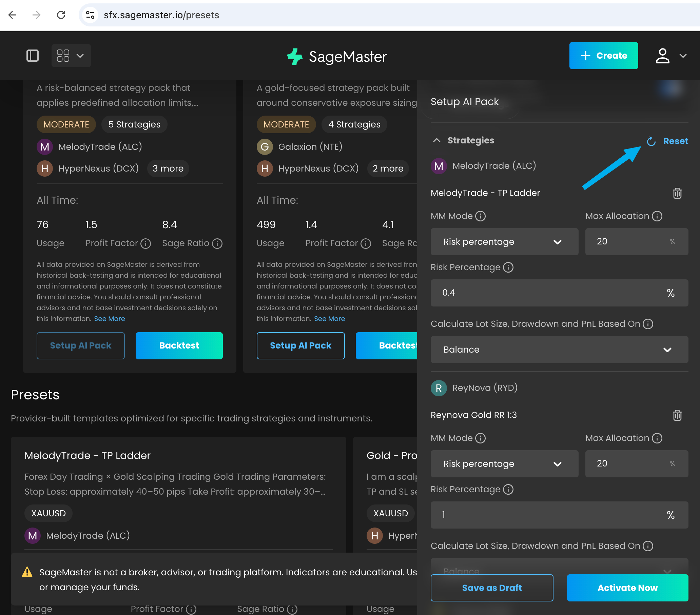Click the user profile icon
The width and height of the screenshot is (700, 615).
(662, 56)
